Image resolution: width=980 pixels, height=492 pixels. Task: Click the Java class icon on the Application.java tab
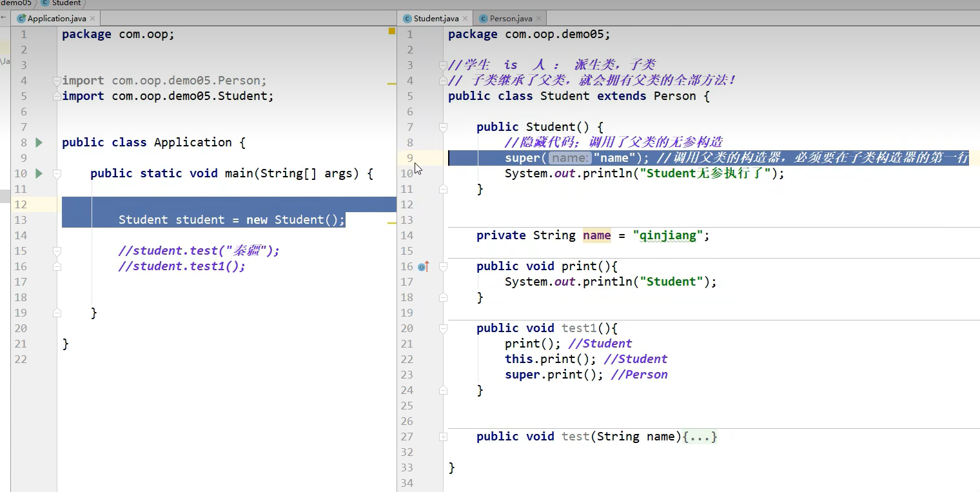[x=21, y=19]
